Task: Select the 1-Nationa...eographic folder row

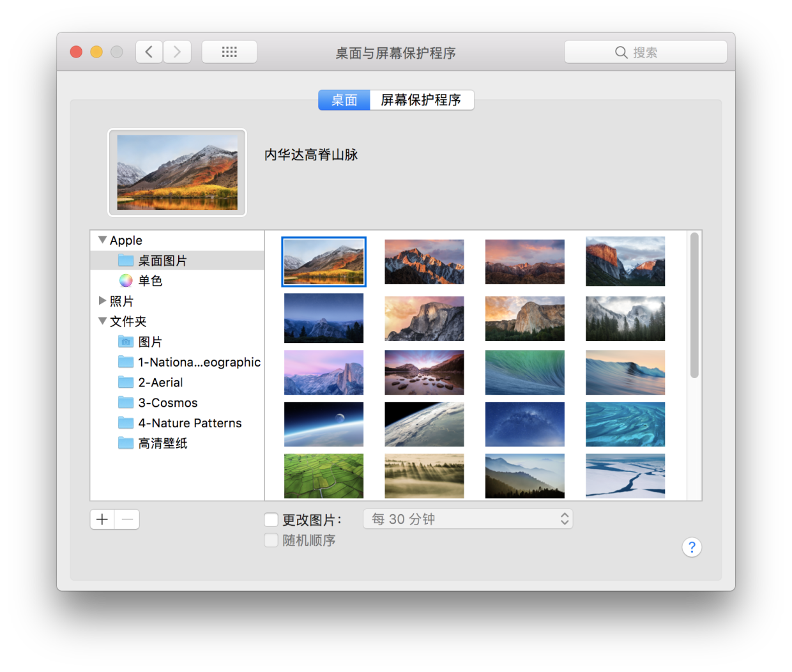Action: coord(177,362)
